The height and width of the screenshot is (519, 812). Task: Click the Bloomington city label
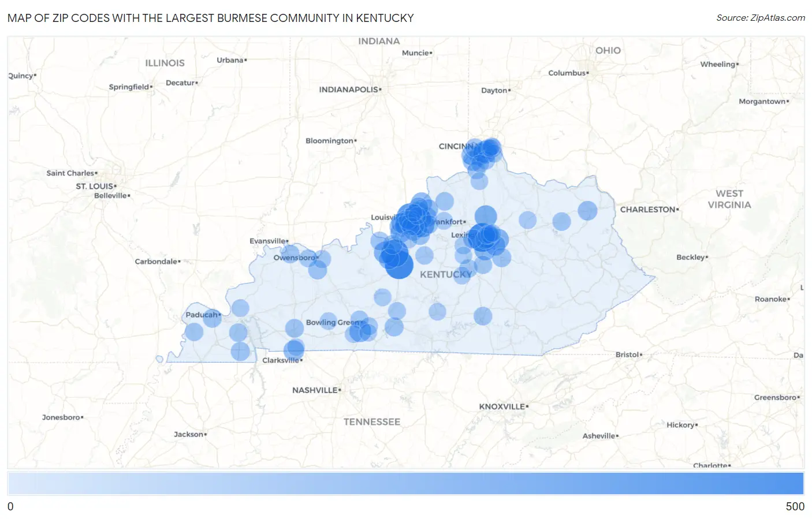point(329,141)
